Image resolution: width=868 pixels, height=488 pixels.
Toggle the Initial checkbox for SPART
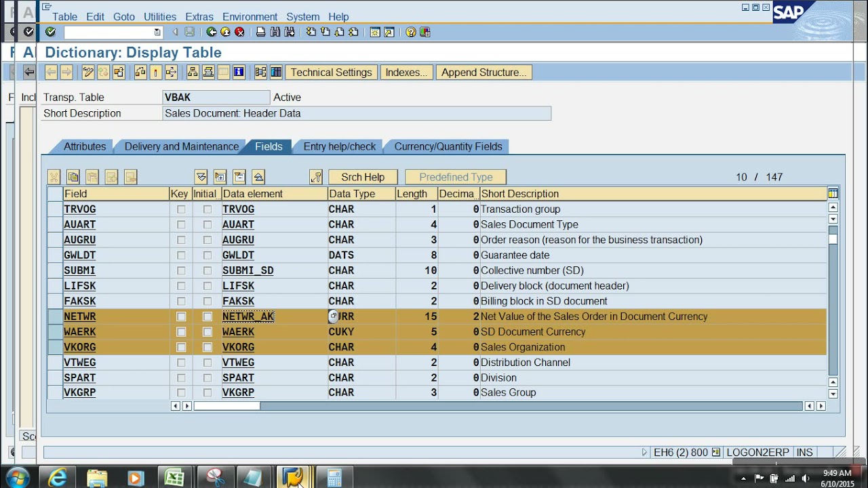[208, 378]
